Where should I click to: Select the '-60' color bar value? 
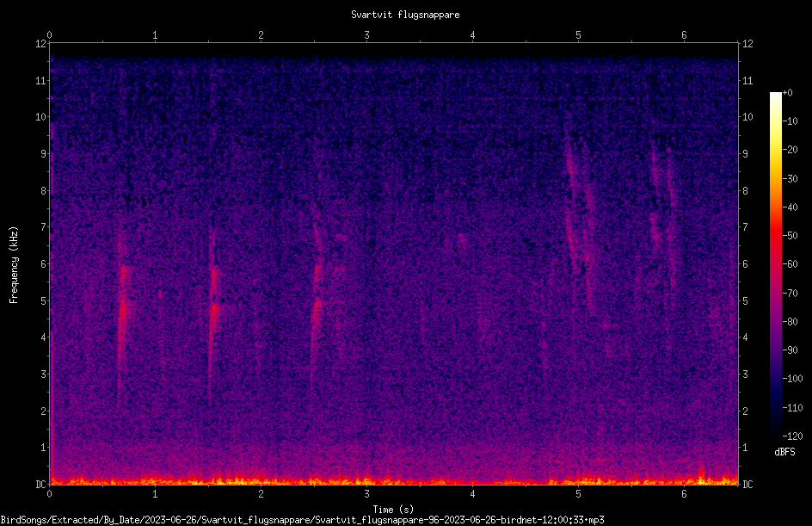click(790, 264)
